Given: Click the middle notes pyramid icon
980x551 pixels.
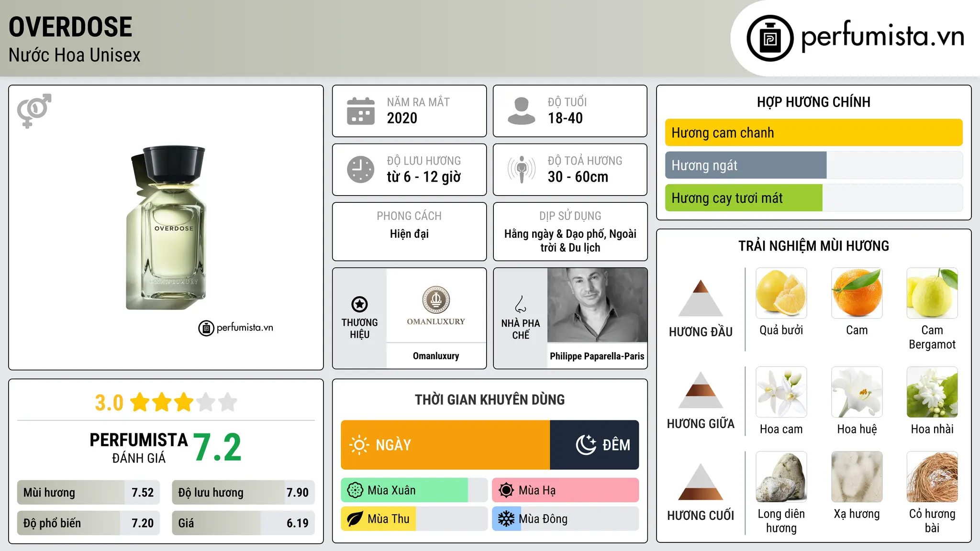Looking at the screenshot, I should (x=701, y=390).
